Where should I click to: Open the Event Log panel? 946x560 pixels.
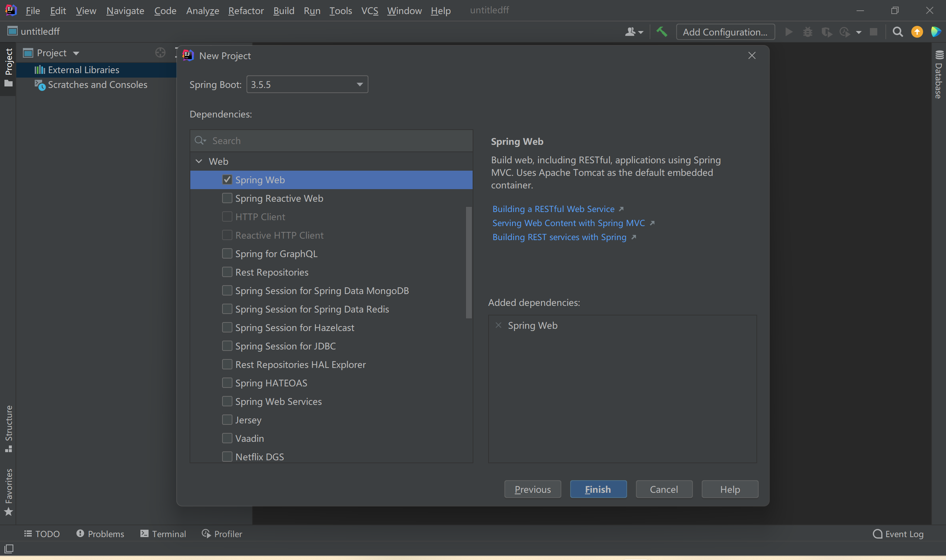[898, 533]
